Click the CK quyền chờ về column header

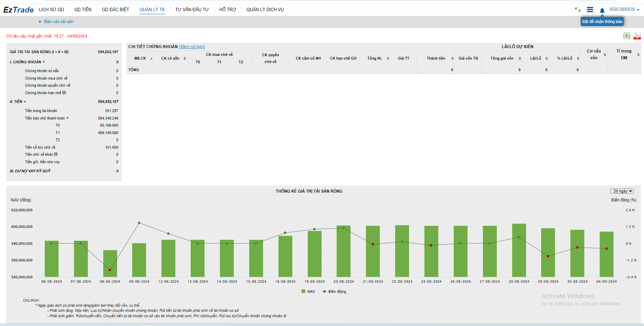[271, 58]
